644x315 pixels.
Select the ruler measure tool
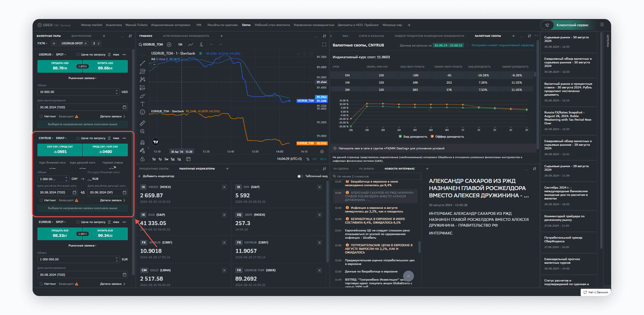(143, 123)
